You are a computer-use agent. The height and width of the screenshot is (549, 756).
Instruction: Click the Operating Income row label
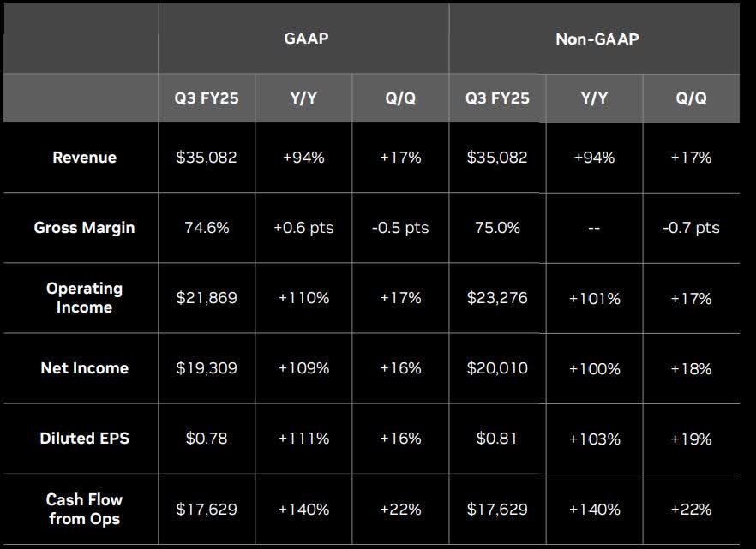point(84,298)
